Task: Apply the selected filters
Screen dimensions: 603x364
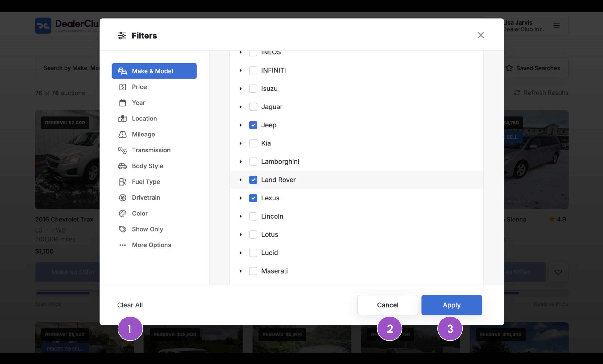Action: pyautogui.click(x=452, y=305)
